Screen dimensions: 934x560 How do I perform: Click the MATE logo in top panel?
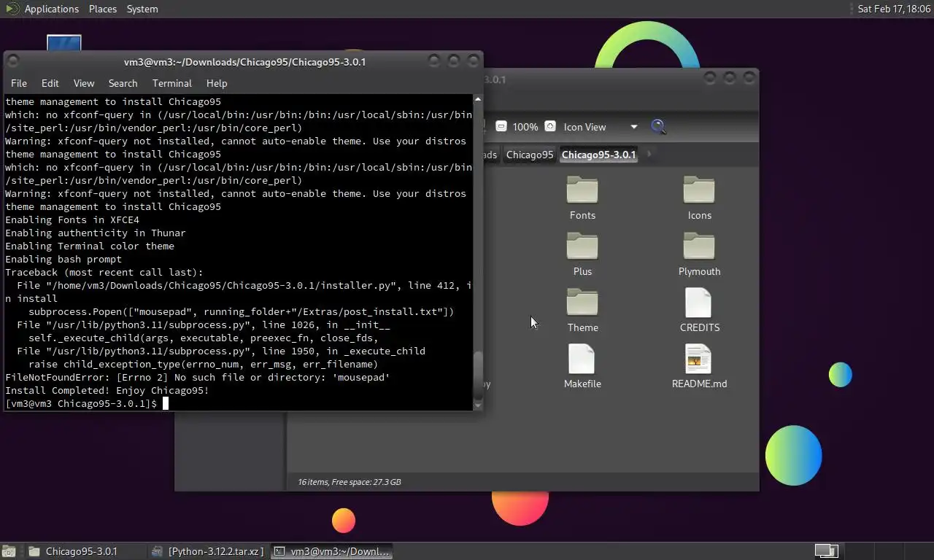pos(12,9)
